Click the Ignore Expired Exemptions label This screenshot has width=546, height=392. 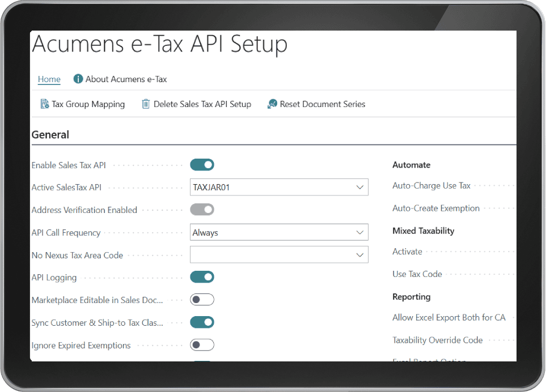click(x=81, y=346)
